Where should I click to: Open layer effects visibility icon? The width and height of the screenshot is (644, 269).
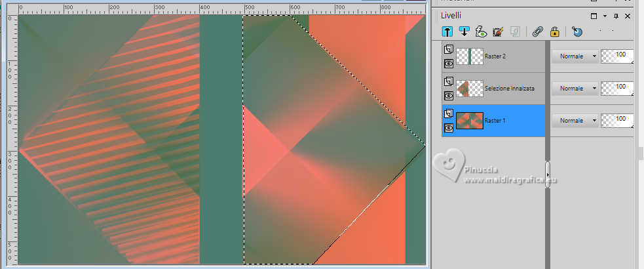pyautogui.click(x=481, y=31)
